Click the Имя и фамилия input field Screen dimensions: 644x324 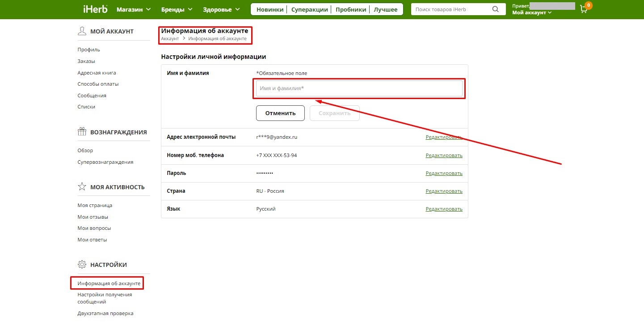tap(359, 88)
